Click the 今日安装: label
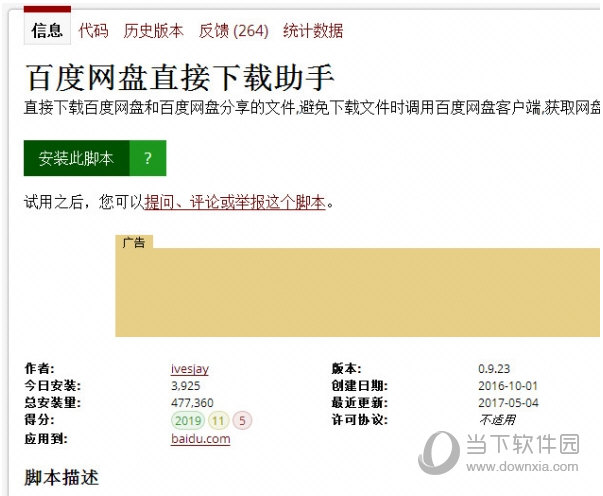 pos(53,386)
